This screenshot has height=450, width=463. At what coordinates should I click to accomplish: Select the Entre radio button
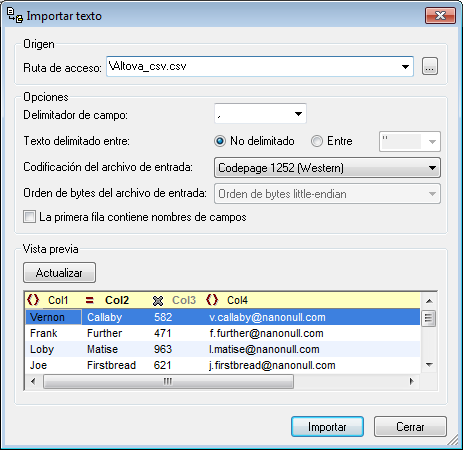pos(317,141)
